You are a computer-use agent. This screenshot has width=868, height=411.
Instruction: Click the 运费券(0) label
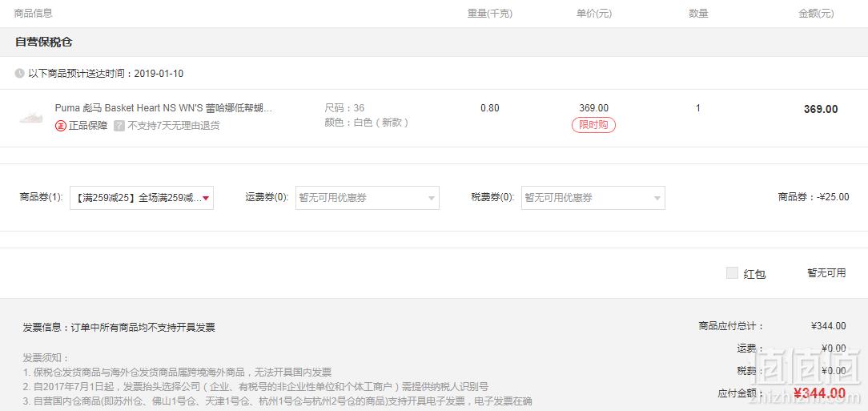click(x=267, y=196)
